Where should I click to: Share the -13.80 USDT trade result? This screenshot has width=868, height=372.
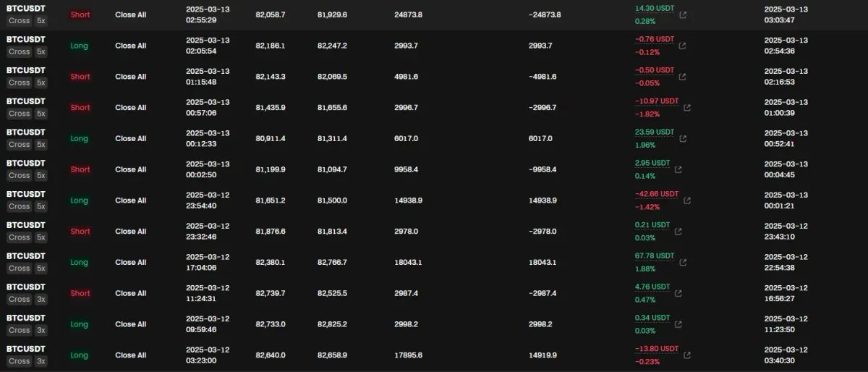[687, 355]
